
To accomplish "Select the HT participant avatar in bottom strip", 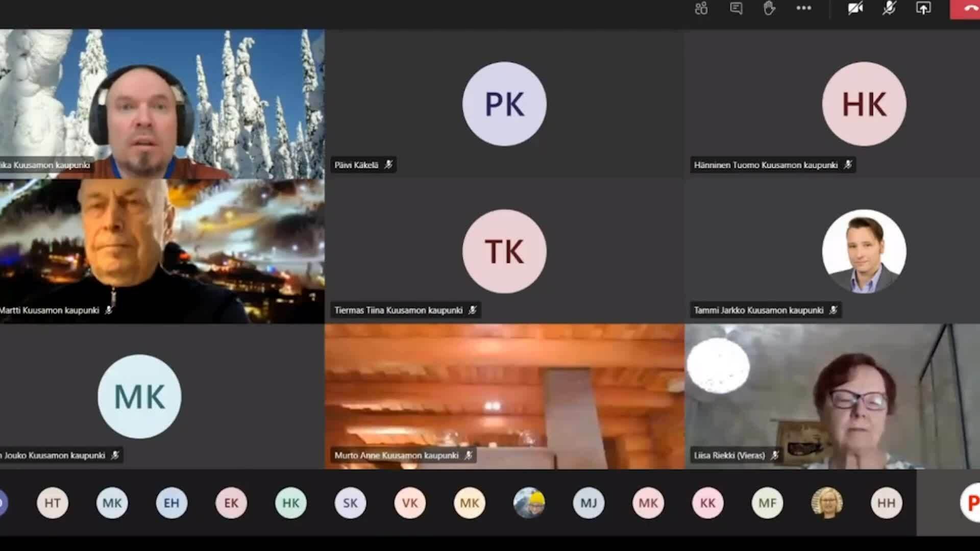I will coord(53,503).
